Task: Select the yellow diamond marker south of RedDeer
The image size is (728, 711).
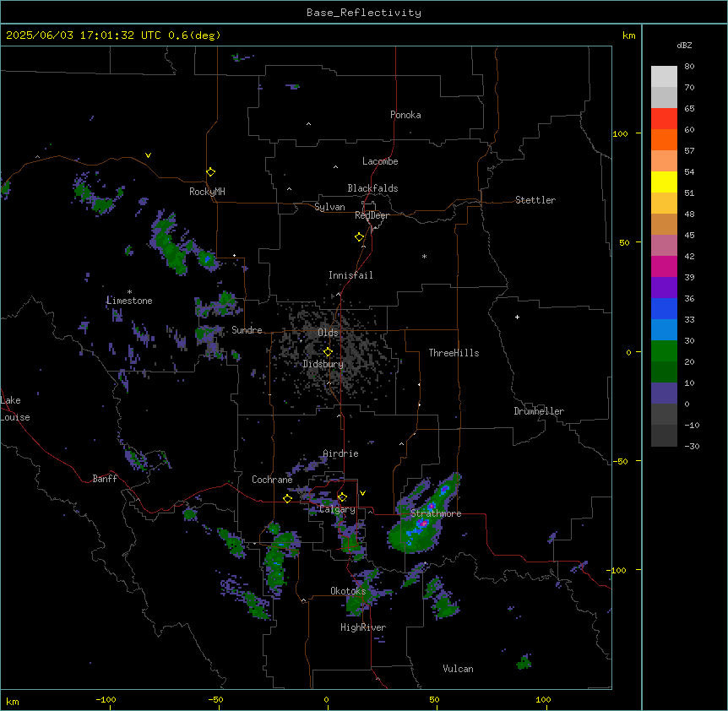Action: coord(359,236)
